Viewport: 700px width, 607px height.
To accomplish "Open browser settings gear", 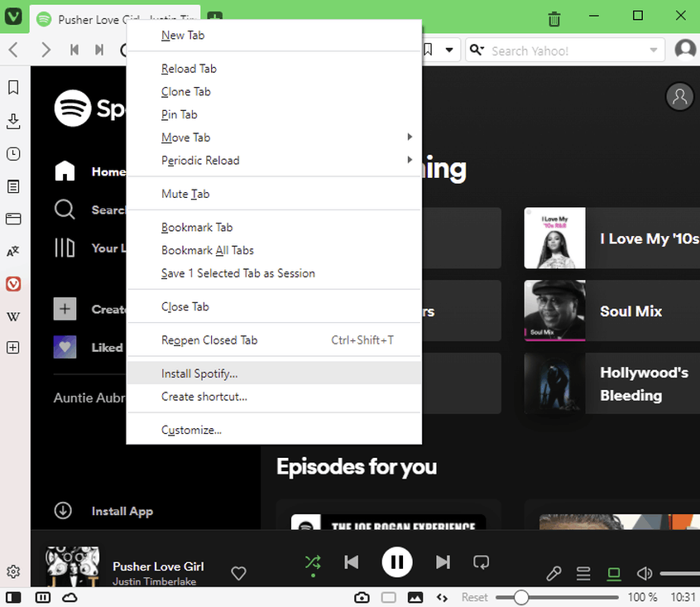I will (x=13, y=571).
